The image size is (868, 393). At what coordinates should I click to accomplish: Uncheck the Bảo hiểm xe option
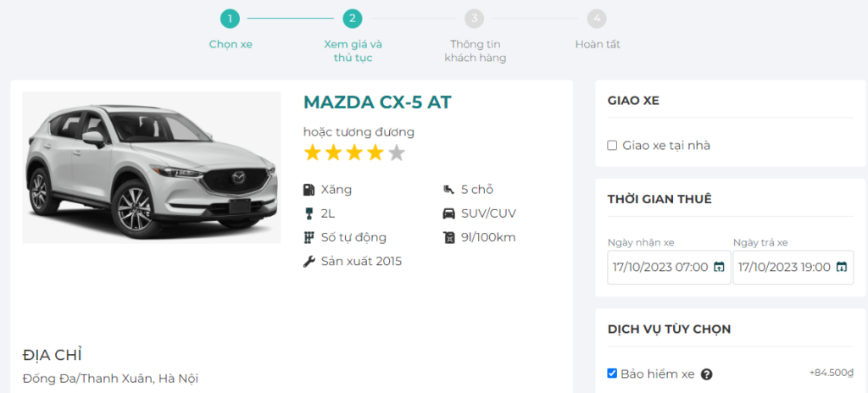[x=612, y=374]
